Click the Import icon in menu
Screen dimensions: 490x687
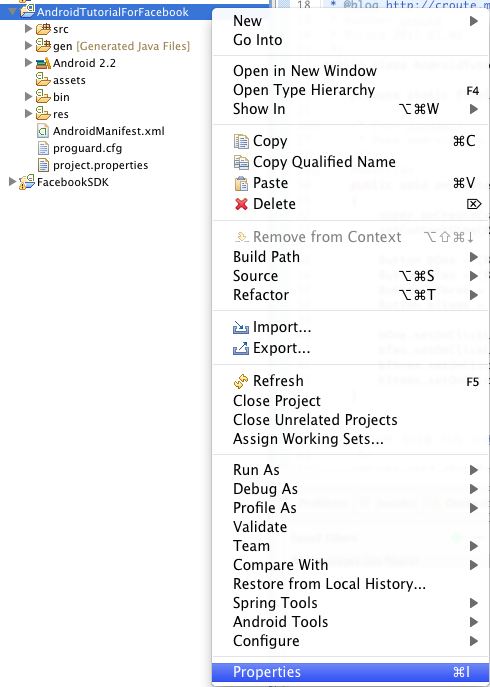pyautogui.click(x=241, y=327)
